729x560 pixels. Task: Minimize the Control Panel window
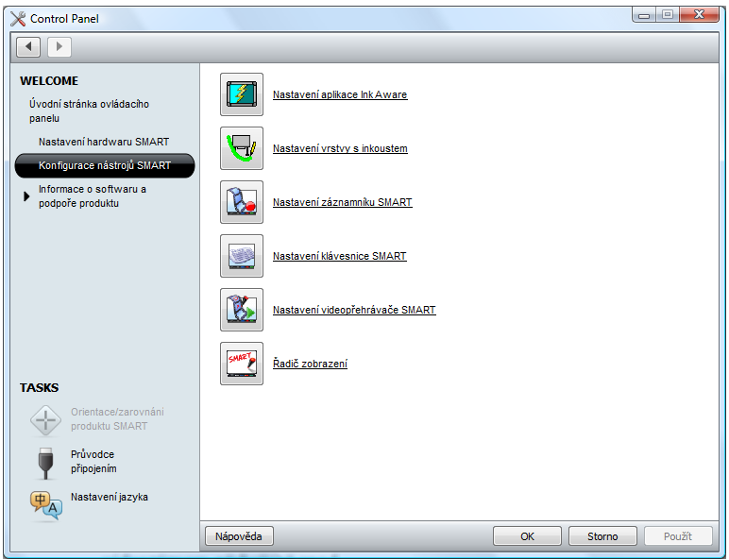point(644,15)
